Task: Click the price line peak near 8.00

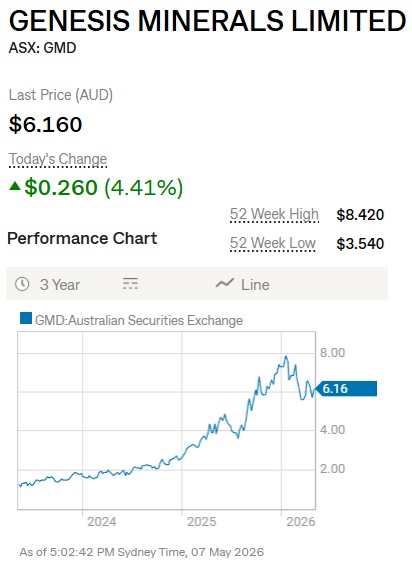Action: coord(286,357)
